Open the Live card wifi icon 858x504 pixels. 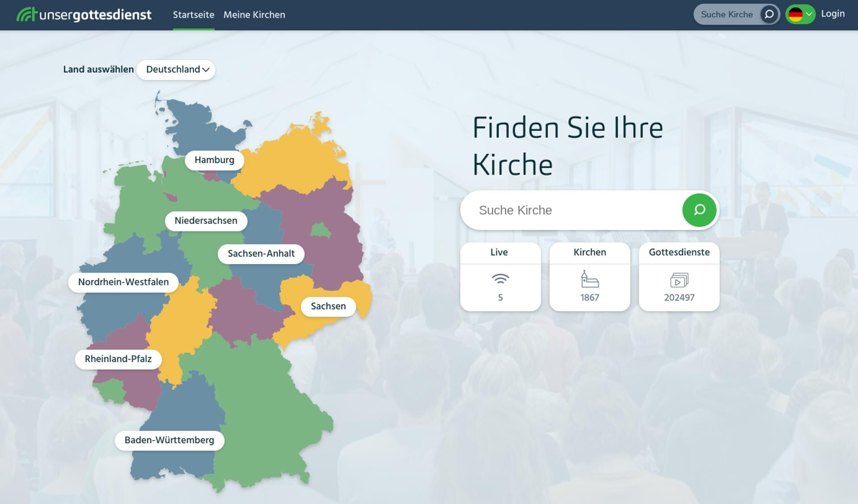(x=500, y=279)
